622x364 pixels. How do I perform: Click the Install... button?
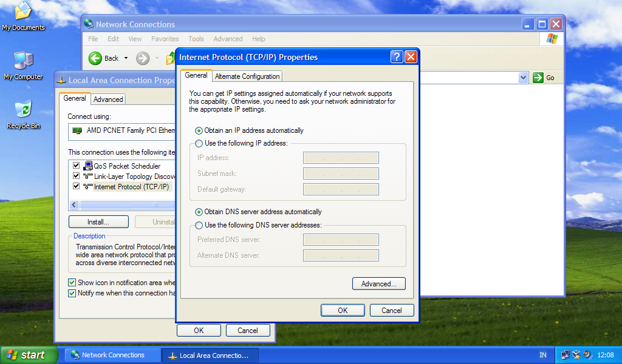coord(98,222)
